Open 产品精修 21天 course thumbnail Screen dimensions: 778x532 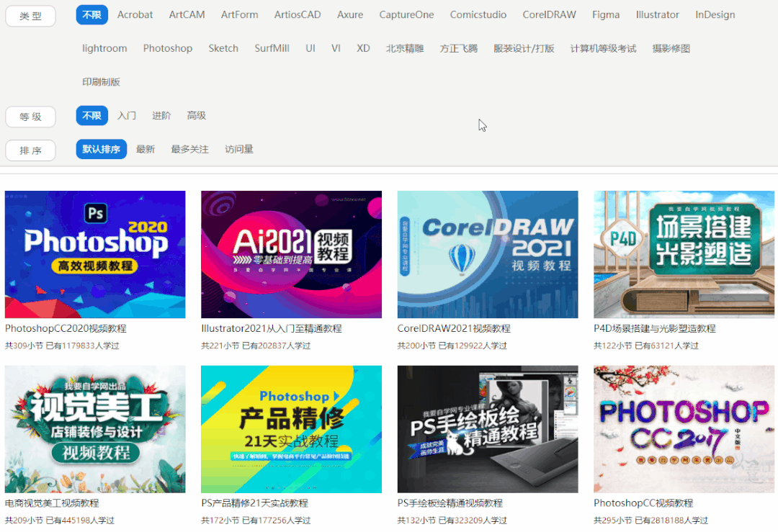[x=291, y=429]
